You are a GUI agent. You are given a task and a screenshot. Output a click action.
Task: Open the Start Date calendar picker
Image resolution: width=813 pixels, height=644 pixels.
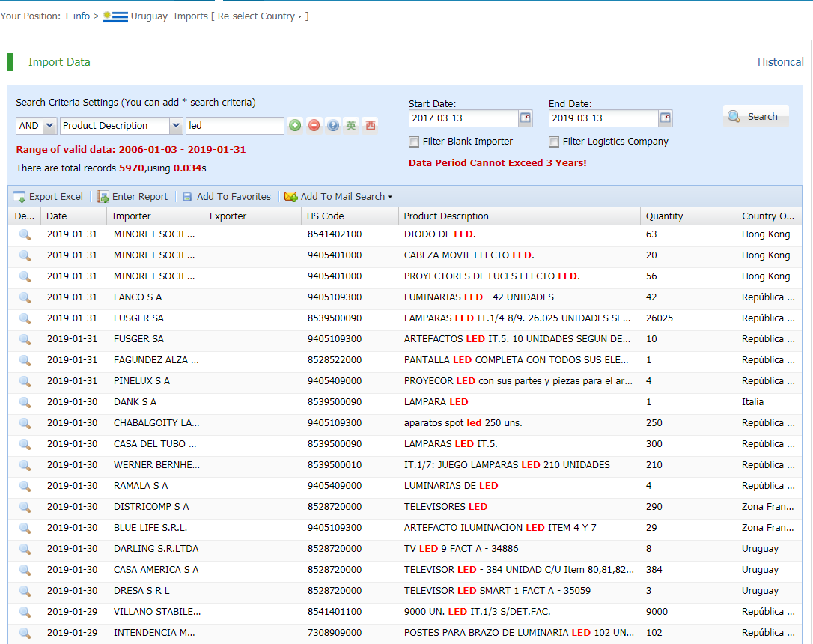(525, 118)
